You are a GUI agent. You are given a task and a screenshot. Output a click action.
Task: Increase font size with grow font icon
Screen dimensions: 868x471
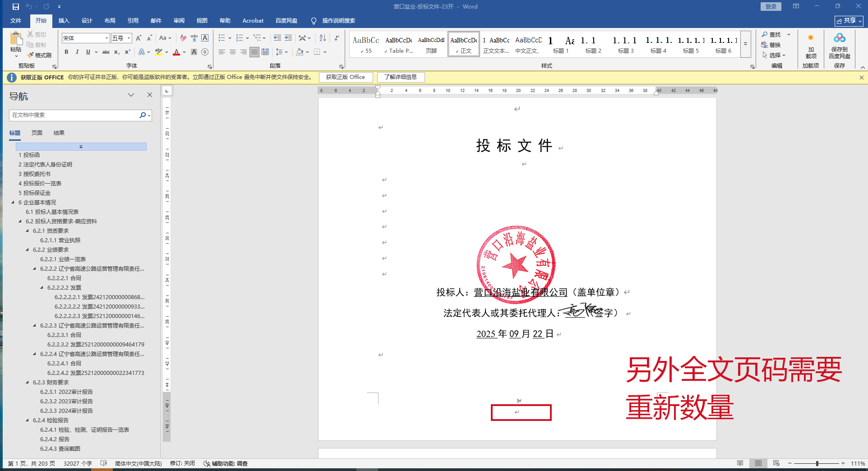tap(139, 38)
